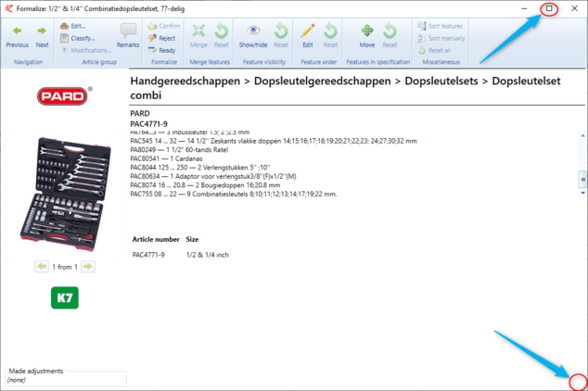Screen dimensions: 588x391
Task: Close the Formalize window
Action: coord(574,8)
